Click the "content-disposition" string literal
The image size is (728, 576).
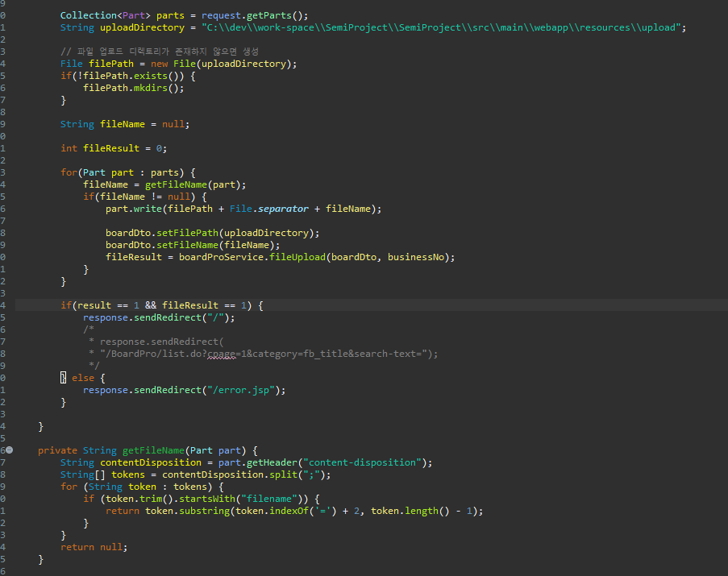pyautogui.click(x=362, y=462)
